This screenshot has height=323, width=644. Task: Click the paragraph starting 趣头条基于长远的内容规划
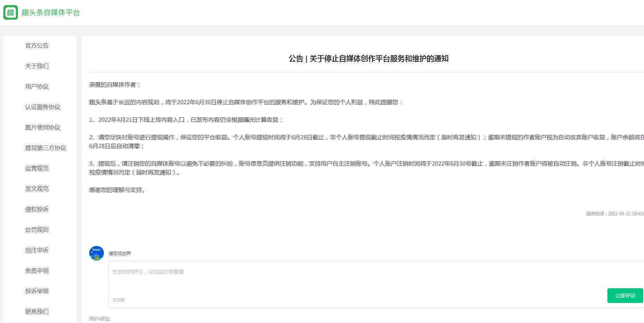(x=246, y=102)
